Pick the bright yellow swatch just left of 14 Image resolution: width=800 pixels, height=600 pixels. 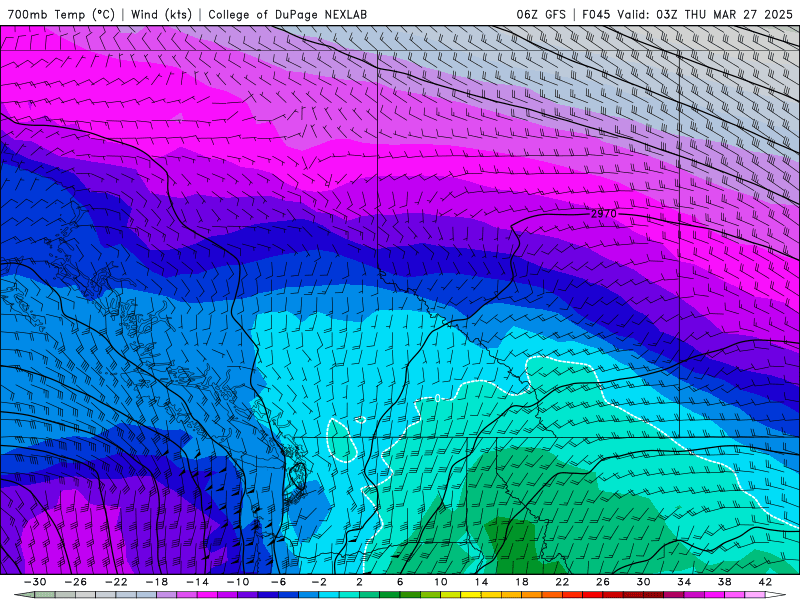[x=471, y=595]
